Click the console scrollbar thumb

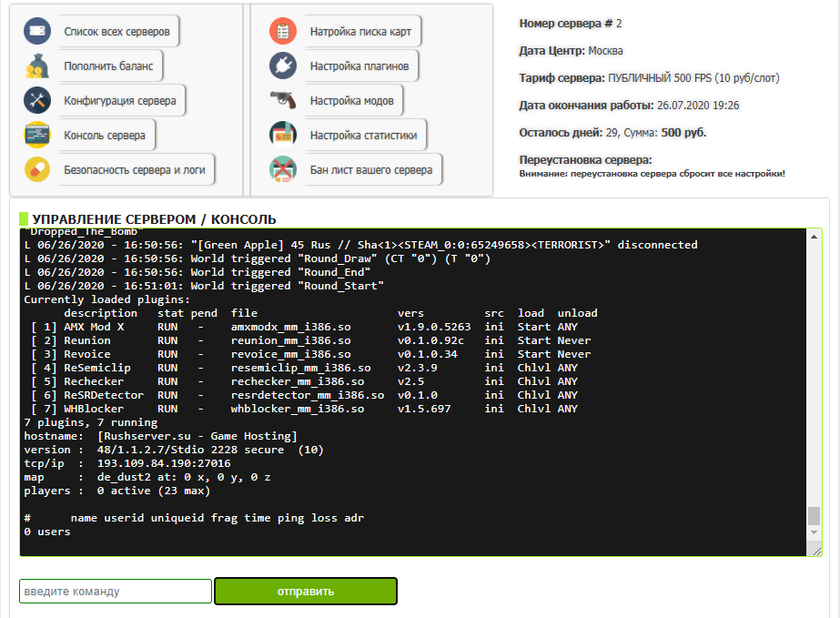pos(814,516)
